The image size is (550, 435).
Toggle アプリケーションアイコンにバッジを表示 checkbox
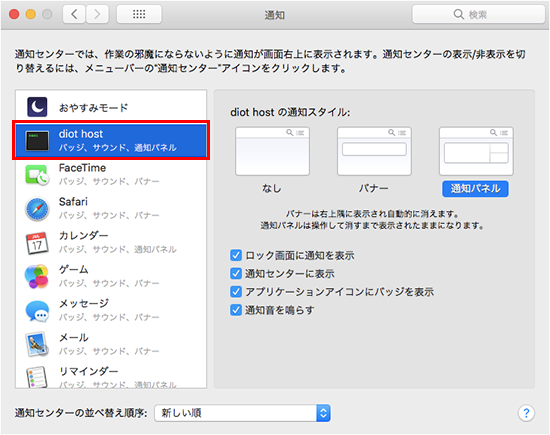pyautogui.click(x=236, y=292)
